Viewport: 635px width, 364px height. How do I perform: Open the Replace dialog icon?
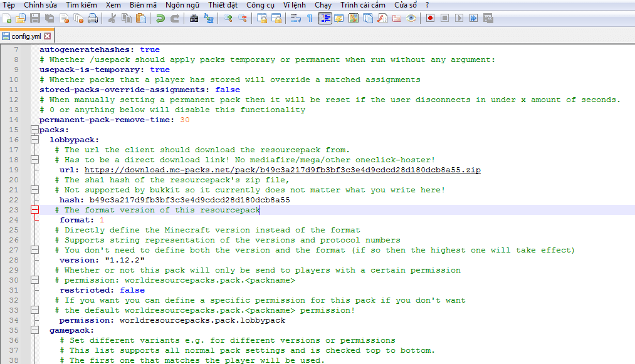point(209,19)
